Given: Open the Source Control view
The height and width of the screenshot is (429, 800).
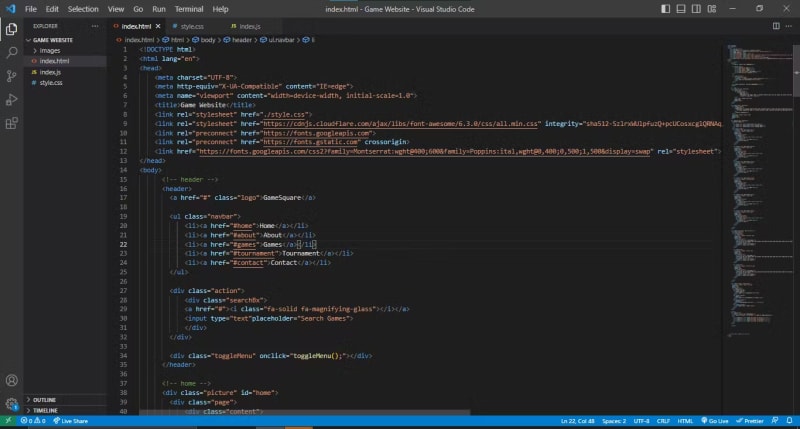Looking at the screenshot, I should pyautogui.click(x=11, y=77).
